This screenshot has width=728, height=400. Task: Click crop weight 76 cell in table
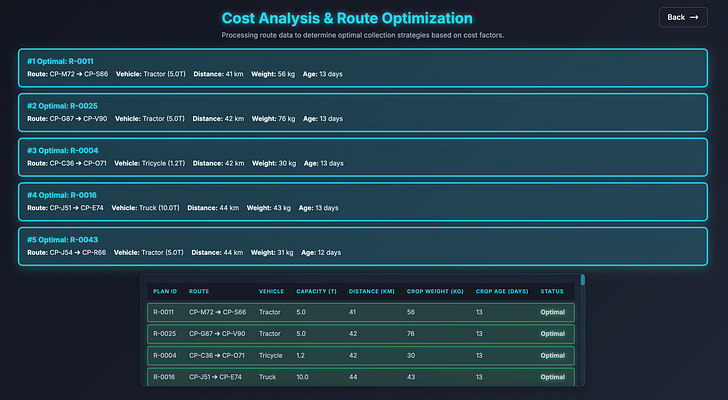[410, 334]
